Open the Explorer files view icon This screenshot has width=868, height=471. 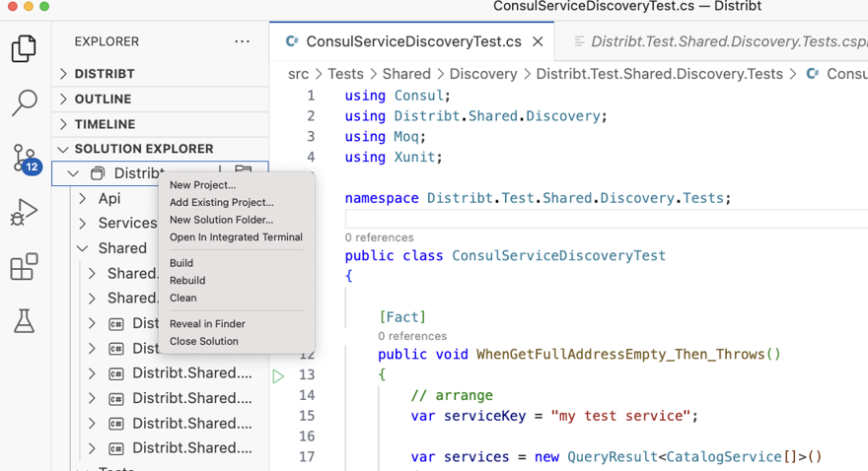24,48
